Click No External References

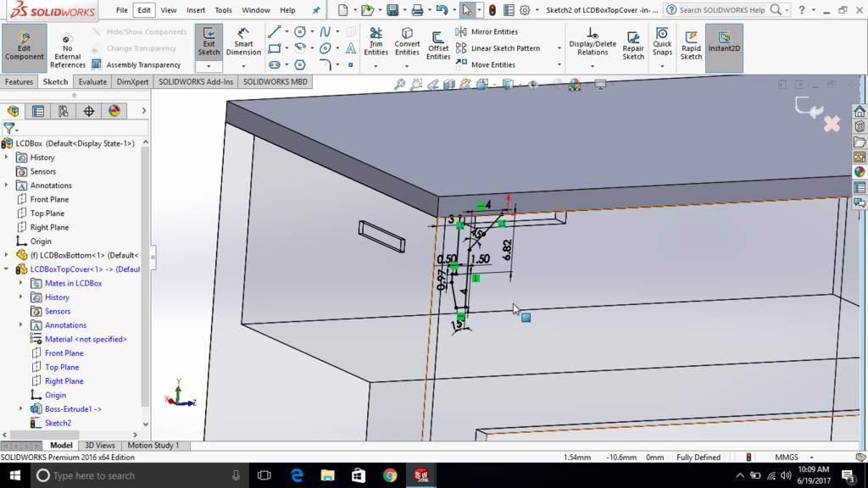click(x=68, y=50)
